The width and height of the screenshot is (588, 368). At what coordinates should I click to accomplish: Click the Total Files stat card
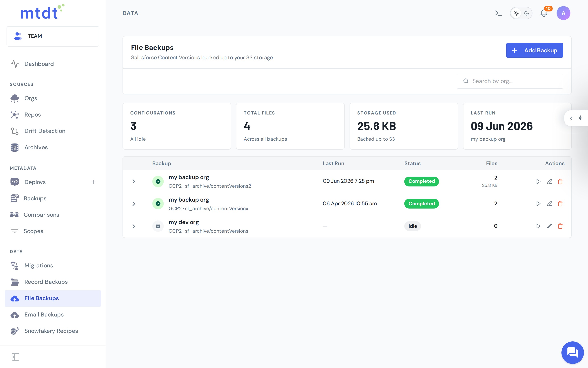(290, 126)
